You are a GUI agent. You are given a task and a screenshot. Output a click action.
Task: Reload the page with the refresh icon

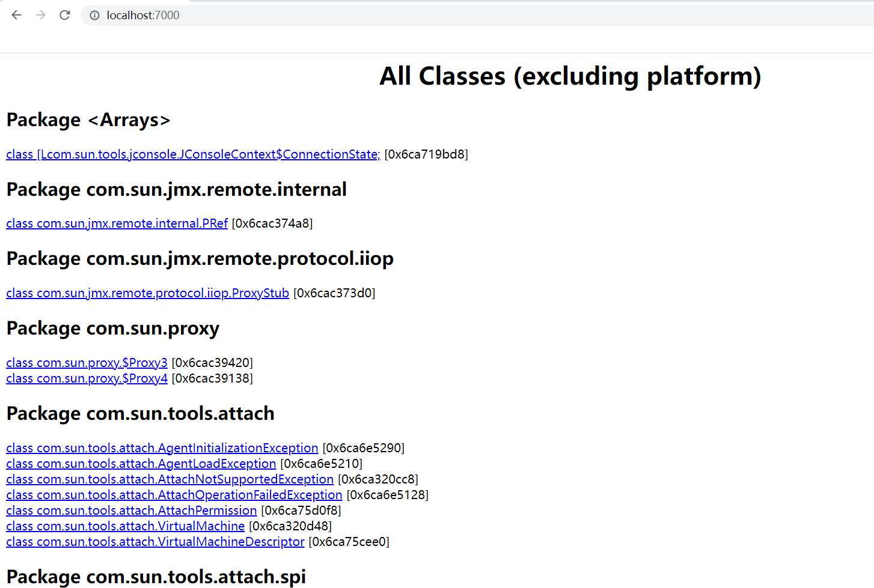click(x=65, y=15)
